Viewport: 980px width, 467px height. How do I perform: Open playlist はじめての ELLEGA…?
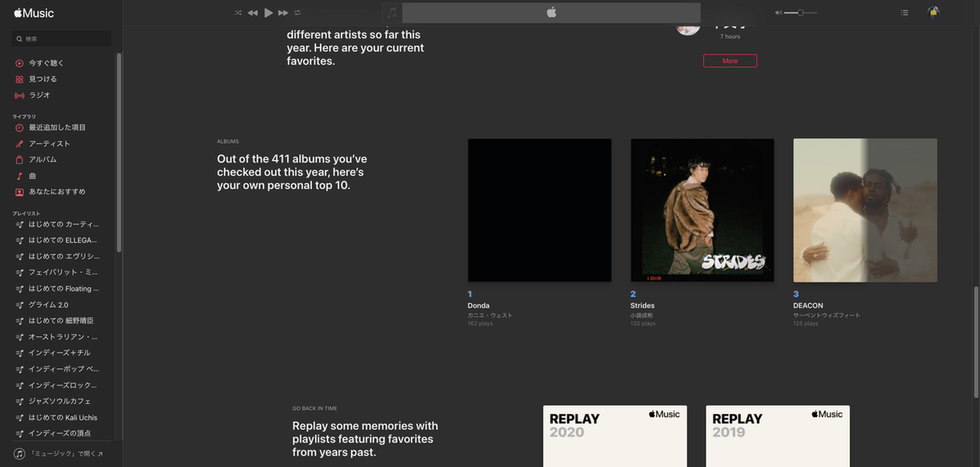pyautogui.click(x=61, y=240)
